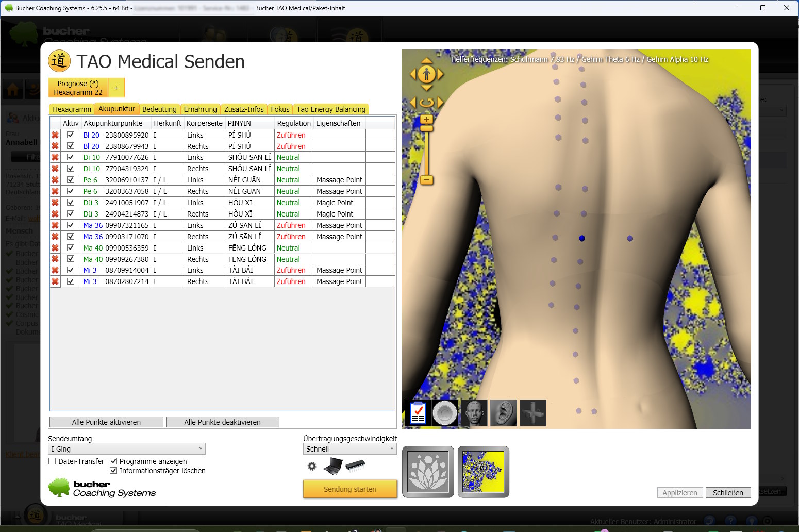
Task: Toggle active checkbox for Dü 3 Rechts
Action: [x=71, y=214]
